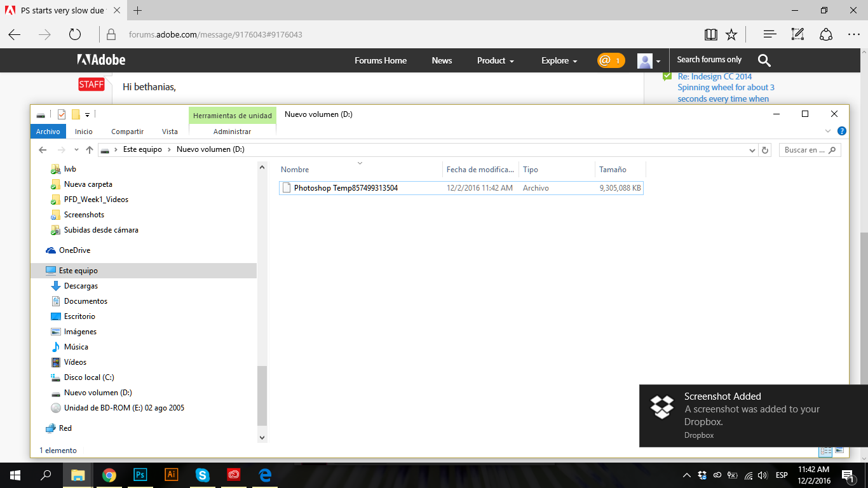Open the Edge more actions menu
868x488 pixels.
coord(854,34)
